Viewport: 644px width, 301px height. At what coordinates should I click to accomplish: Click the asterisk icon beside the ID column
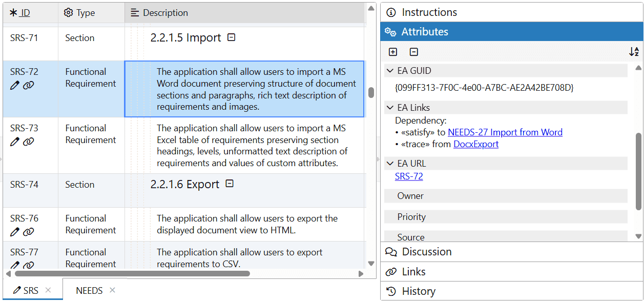pos(13,12)
